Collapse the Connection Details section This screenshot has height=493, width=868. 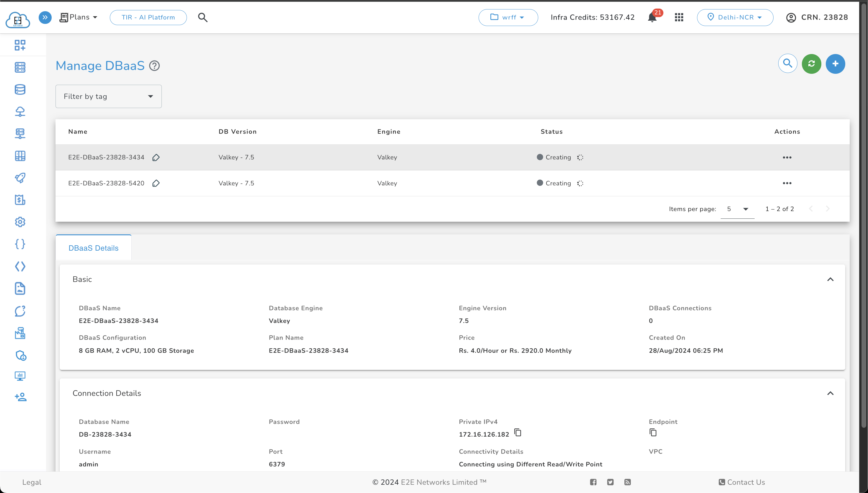click(830, 393)
